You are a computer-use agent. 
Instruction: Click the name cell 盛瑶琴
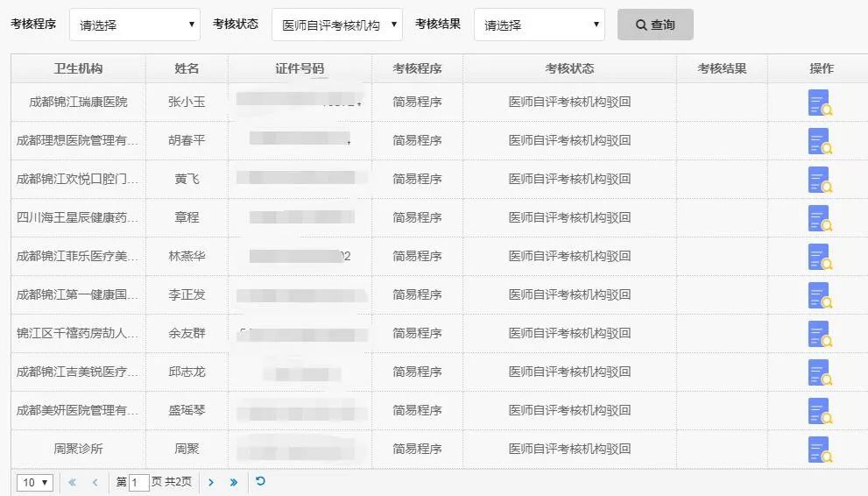187,411
